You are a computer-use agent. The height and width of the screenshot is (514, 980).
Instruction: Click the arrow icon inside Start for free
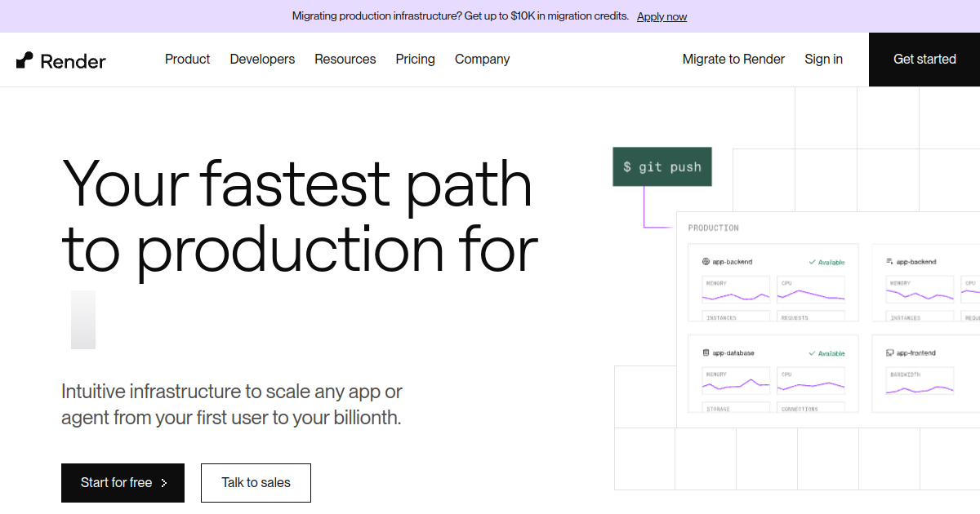[x=164, y=483]
